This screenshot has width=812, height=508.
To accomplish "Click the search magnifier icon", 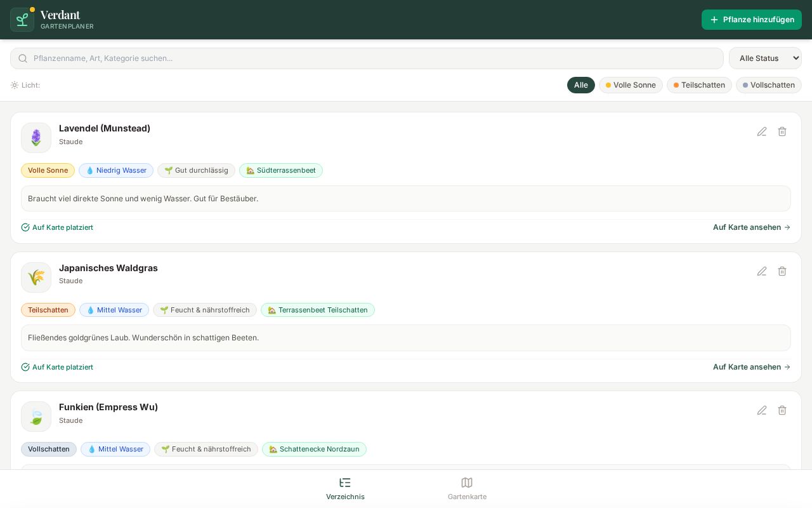I will (x=23, y=58).
